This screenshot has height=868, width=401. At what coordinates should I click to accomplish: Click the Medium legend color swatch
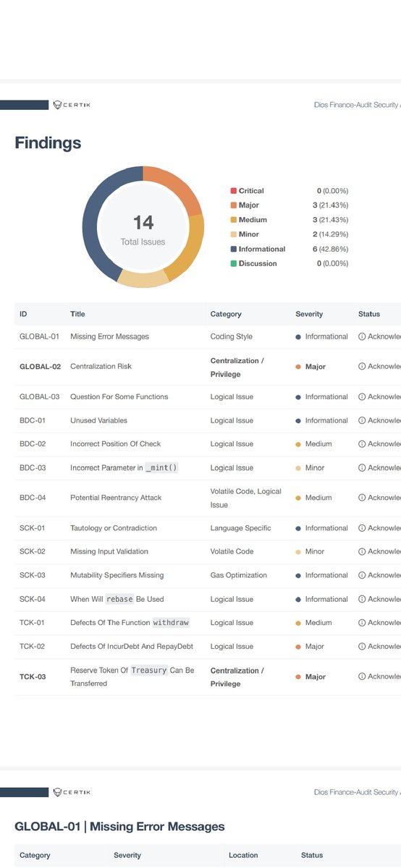(233, 220)
